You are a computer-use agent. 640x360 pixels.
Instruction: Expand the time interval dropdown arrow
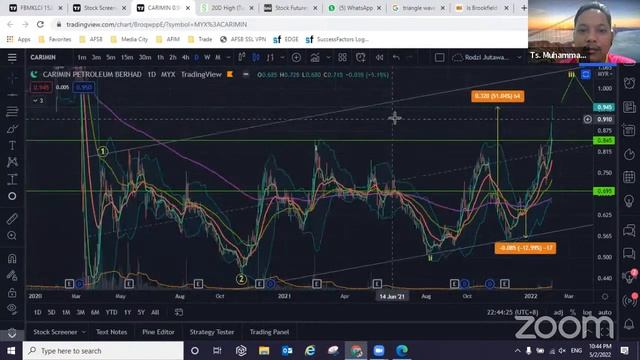tap(229, 58)
